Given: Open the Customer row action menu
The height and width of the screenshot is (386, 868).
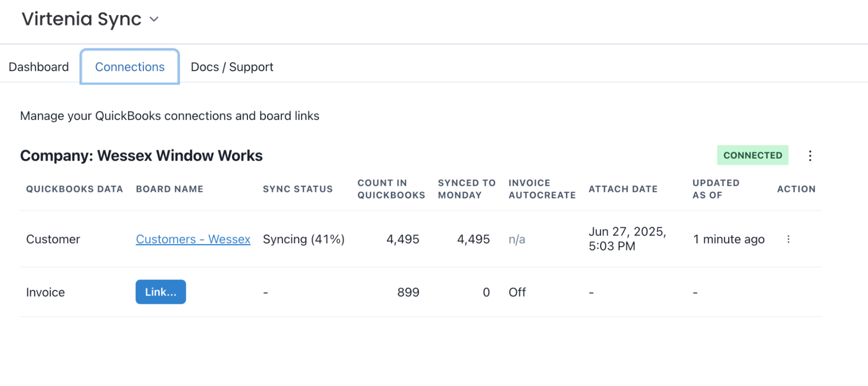Looking at the screenshot, I should point(788,239).
